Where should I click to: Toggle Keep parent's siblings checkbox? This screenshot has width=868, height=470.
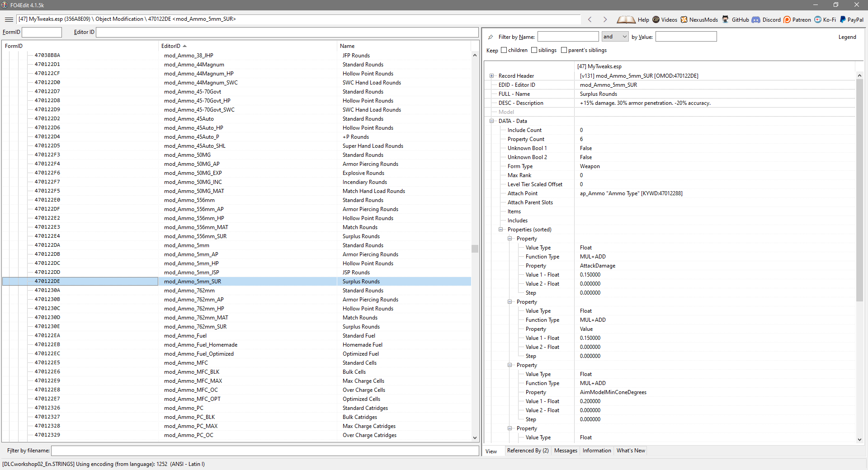point(564,50)
